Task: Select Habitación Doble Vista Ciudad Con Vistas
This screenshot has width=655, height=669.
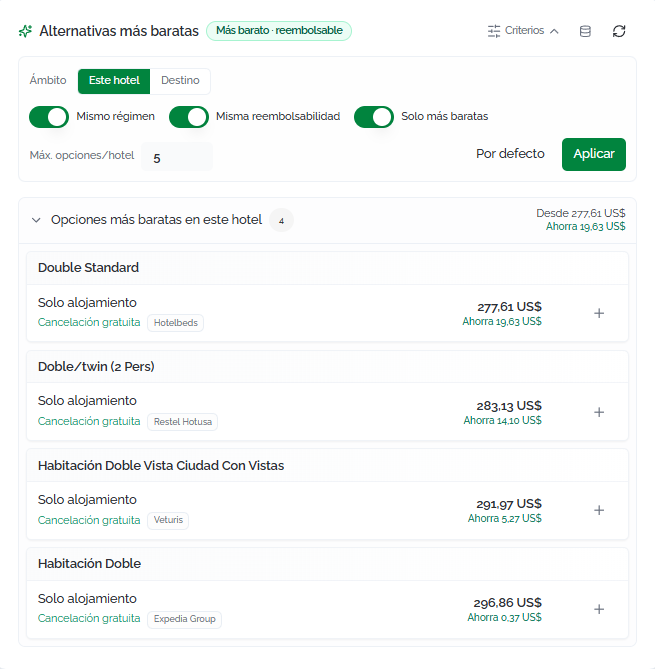Action: click(x=327, y=465)
